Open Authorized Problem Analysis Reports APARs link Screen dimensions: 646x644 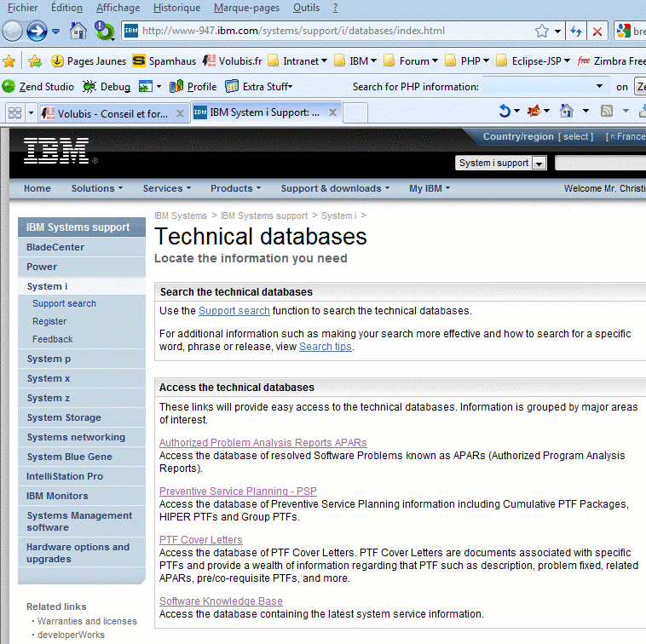tap(262, 443)
